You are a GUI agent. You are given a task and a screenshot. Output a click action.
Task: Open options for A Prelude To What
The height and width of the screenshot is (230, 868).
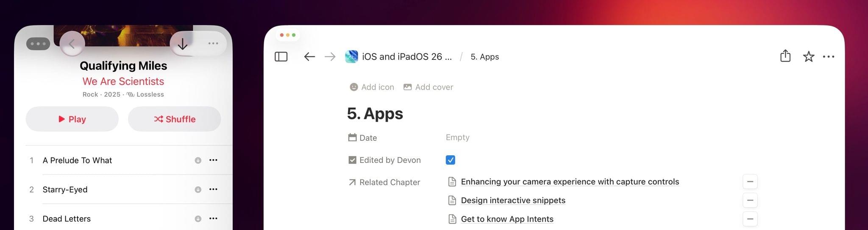click(x=213, y=160)
